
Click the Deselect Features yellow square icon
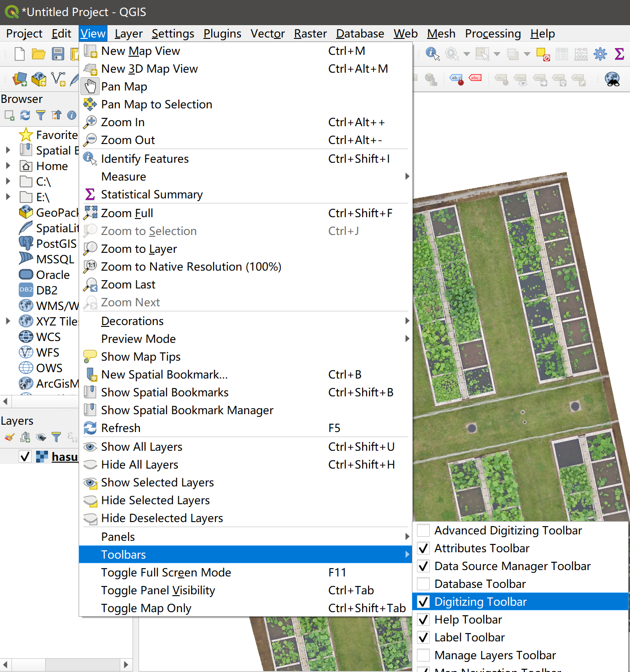click(x=543, y=54)
